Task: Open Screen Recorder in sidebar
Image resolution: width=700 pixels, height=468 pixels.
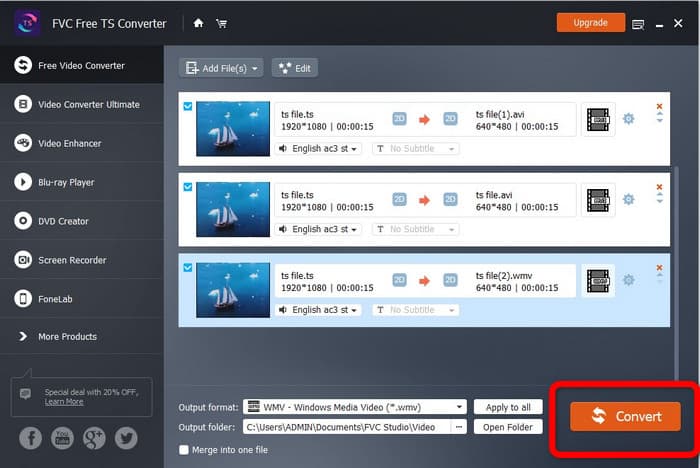Action: click(82, 259)
